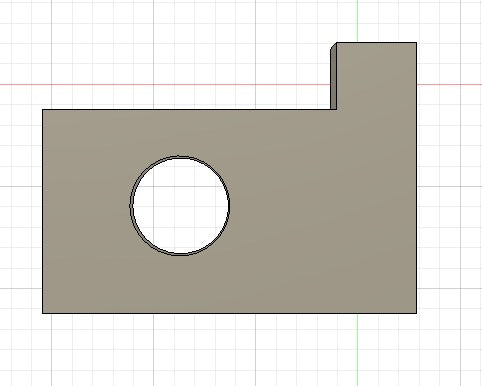Select the top-right corner vertex of the tab

point(416,43)
